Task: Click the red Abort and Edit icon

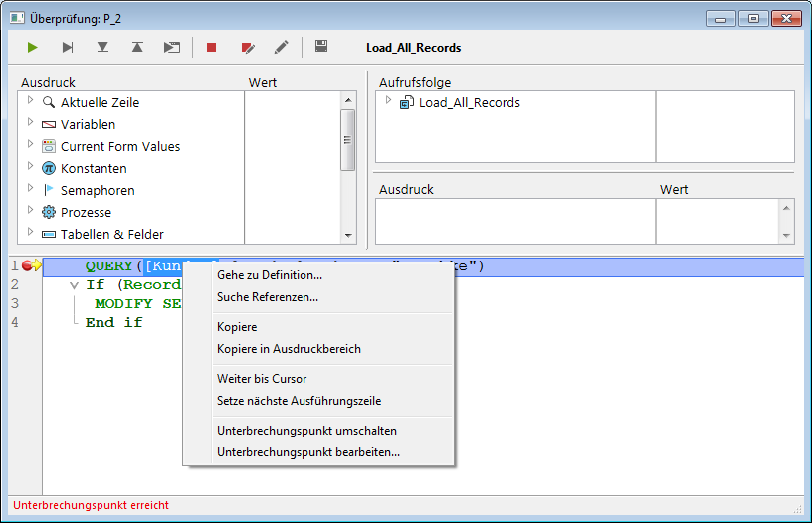Action: [247, 47]
